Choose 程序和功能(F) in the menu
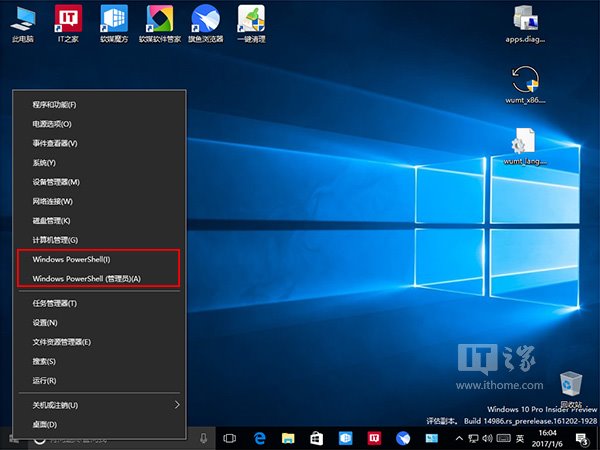Image resolution: width=600 pixels, height=450 pixels. pos(99,104)
